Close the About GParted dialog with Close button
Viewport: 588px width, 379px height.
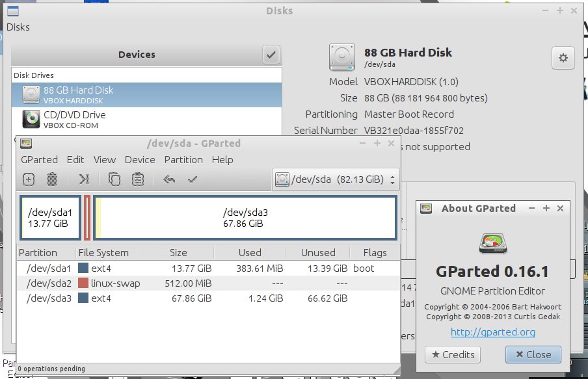533,355
